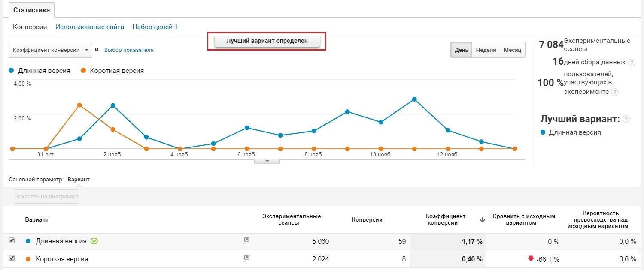
Task: Open the Коэффициент конверсии metric dropdown
Action: point(51,50)
